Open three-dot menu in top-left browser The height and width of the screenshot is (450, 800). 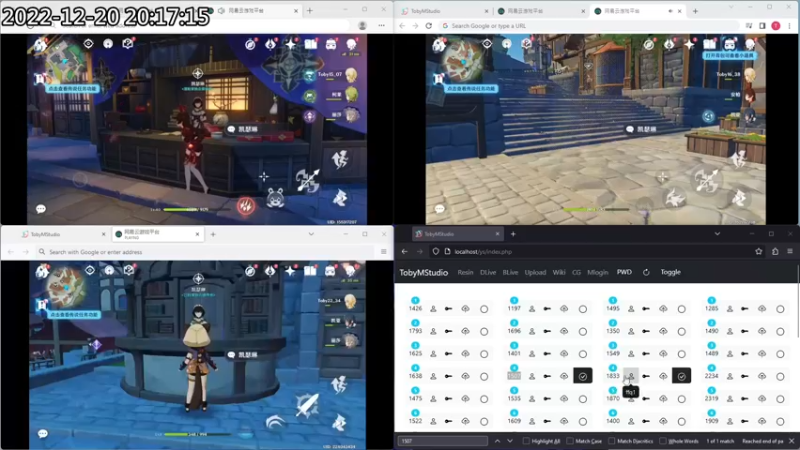pos(382,25)
